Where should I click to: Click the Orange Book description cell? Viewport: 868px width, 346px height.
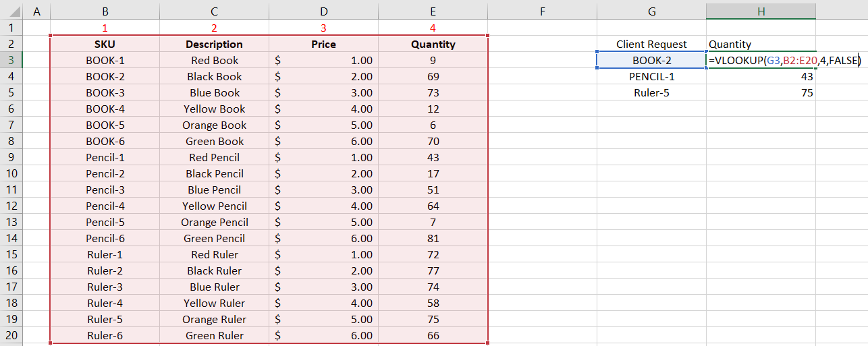[214, 125]
